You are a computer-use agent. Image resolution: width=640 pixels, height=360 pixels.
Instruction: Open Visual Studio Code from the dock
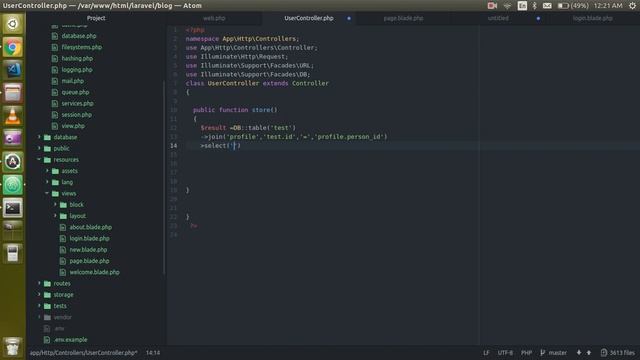[13, 70]
